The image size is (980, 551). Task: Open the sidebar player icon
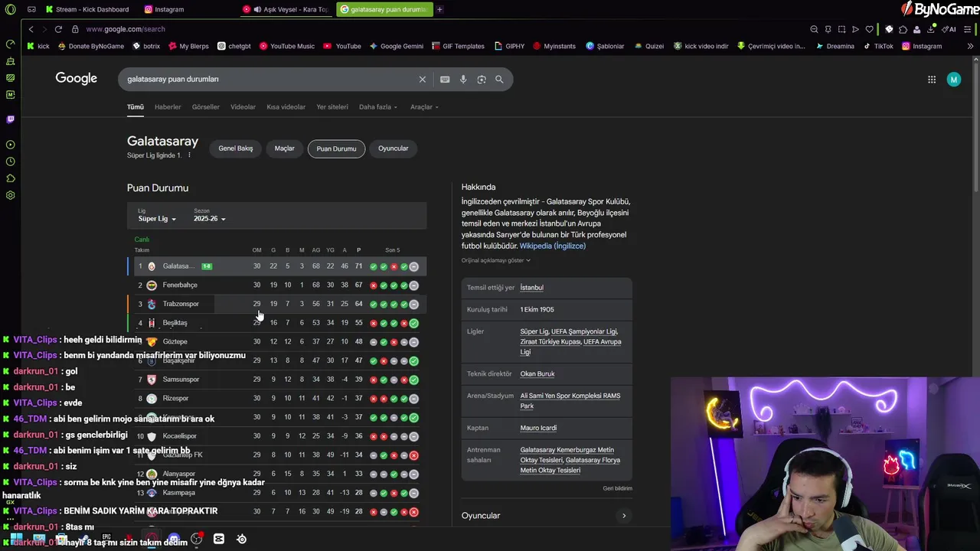point(10,145)
